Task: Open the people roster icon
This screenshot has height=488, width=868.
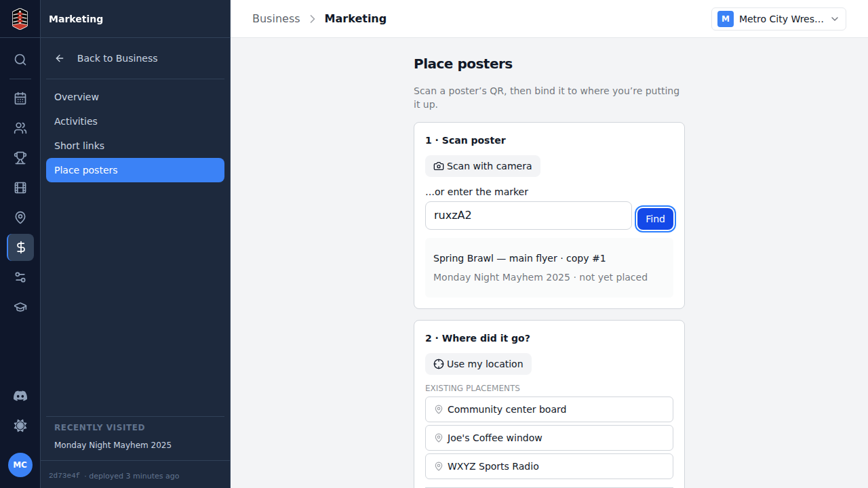Action: [20, 128]
